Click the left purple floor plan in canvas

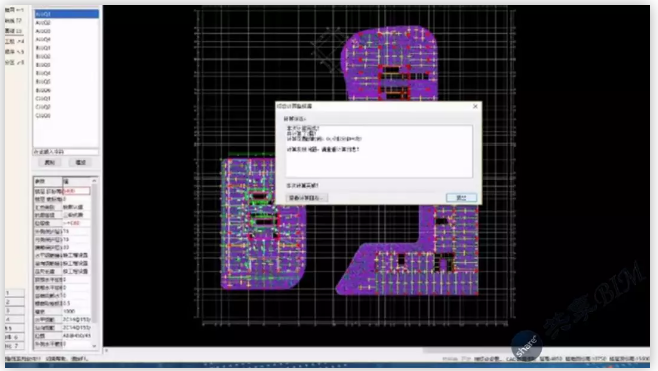[263, 224]
